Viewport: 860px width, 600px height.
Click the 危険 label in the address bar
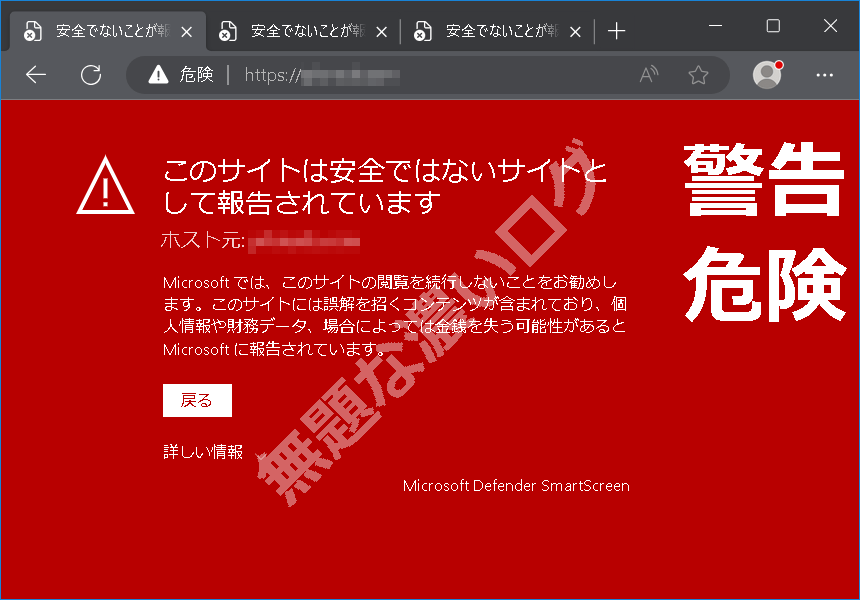click(x=196, y=75)
